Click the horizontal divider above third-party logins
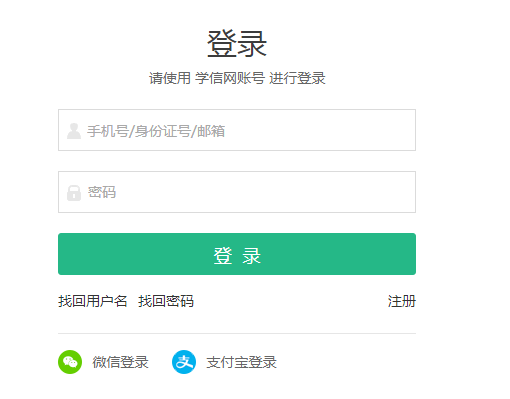The width and height of the screenshot is (510, 399). pos(237,333)
